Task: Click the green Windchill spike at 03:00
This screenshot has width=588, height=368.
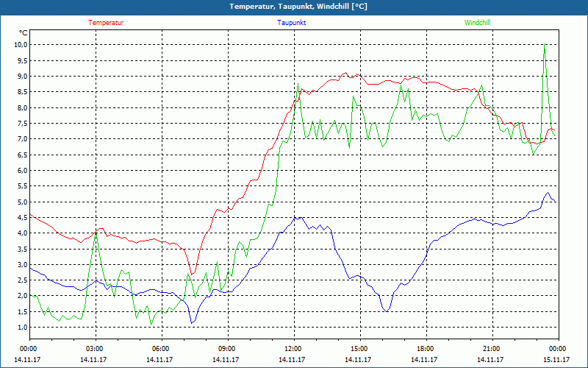Action: [96, 233]
